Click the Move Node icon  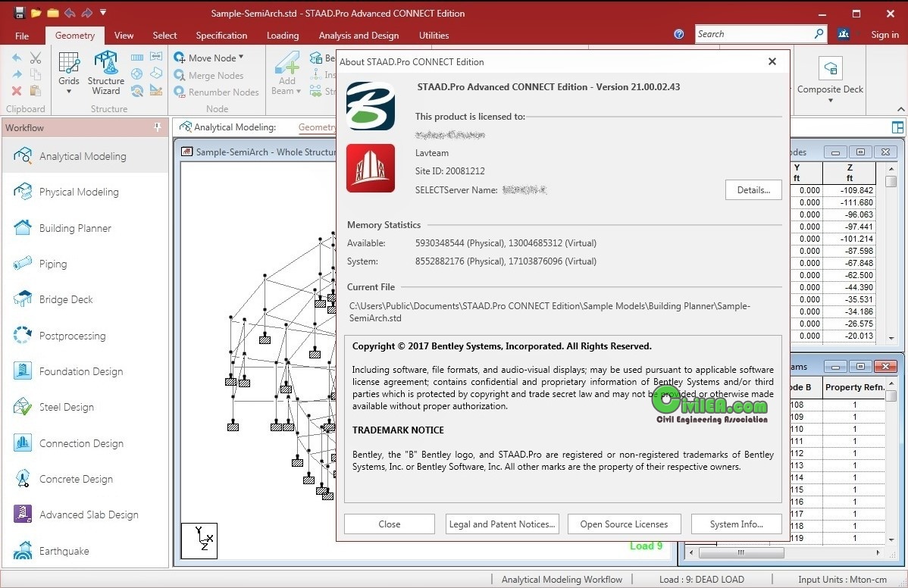pyautogui.click(x=180, y=58)
